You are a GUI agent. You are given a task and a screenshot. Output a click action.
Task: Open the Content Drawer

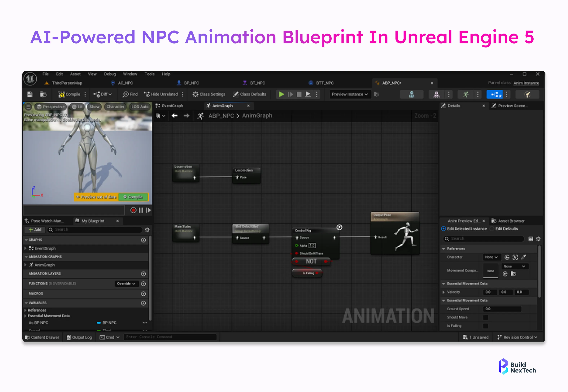[42, 337]
